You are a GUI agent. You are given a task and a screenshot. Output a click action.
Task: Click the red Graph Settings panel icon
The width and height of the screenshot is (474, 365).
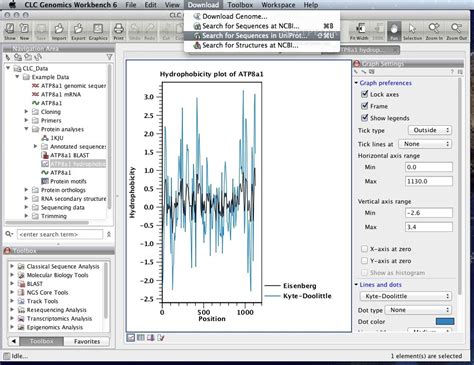(x=357, y=63)
